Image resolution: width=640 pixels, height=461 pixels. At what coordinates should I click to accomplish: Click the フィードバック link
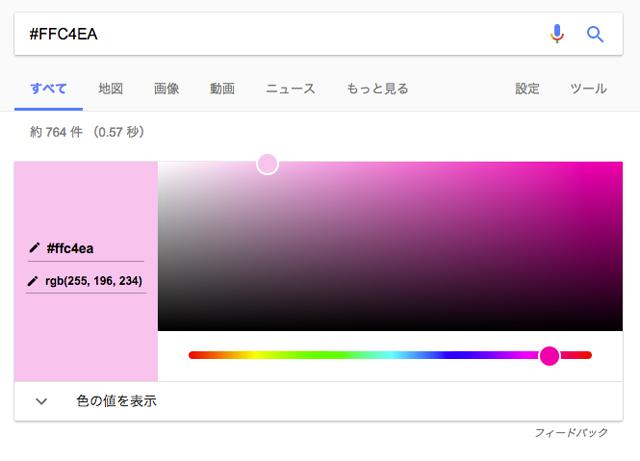pyautogui.click(x=571, y=432)
